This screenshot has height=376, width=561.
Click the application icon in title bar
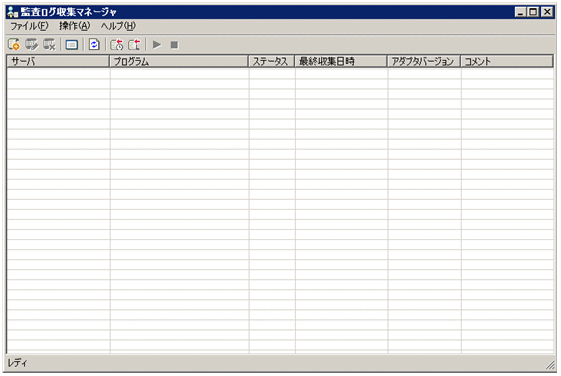(x=13, y=12)
